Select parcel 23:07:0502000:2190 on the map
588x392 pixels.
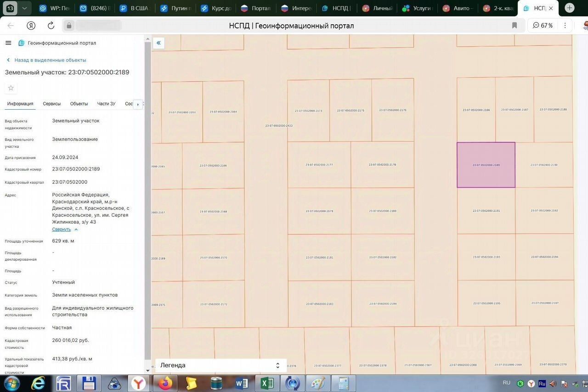coord(544,165)
